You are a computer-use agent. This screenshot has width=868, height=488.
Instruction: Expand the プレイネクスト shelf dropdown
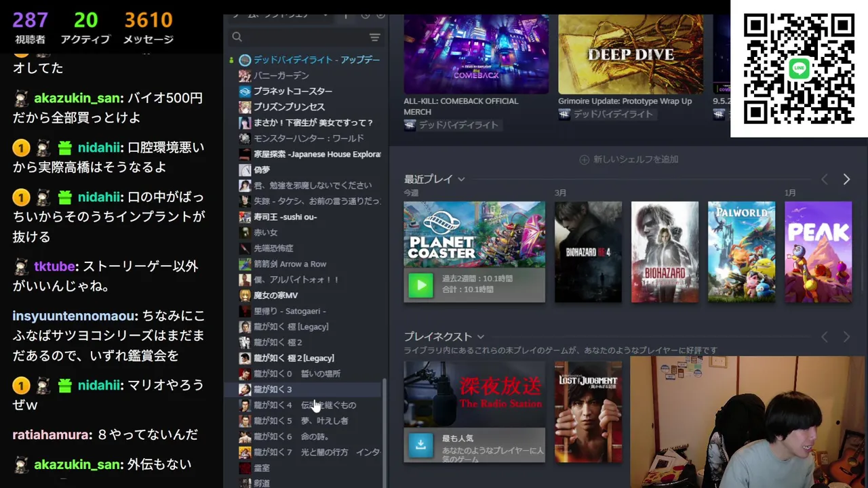(480, 336)
